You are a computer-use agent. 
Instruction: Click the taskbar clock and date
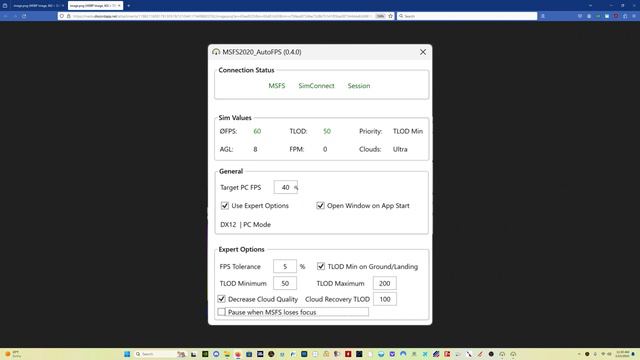tap(622, 354)
